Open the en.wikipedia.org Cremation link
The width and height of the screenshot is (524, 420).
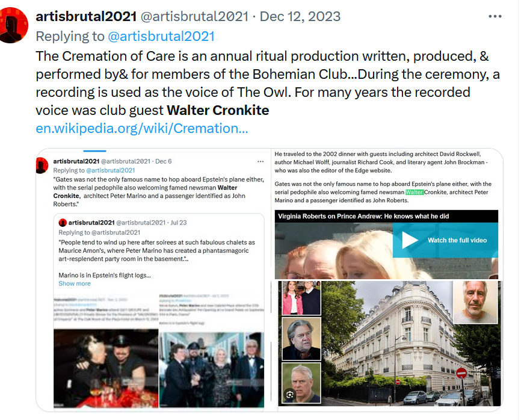pos(142,128)
